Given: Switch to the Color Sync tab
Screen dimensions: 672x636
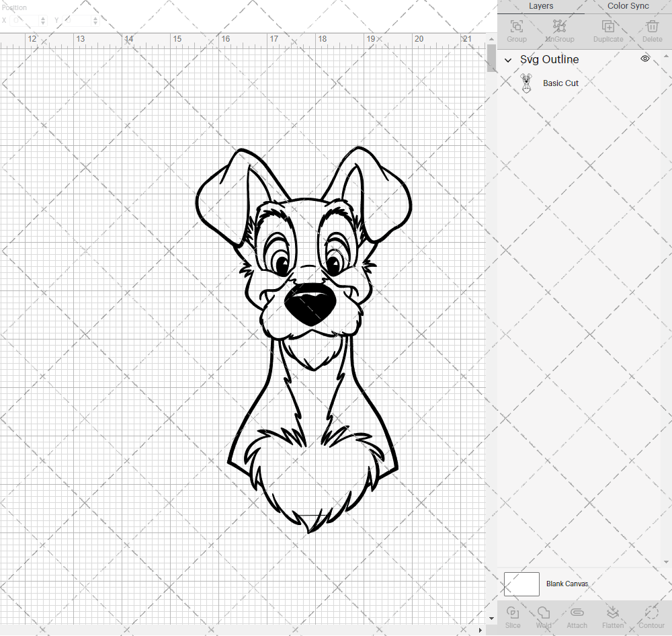Looking at the screenshot, I should tap(628, 6).
